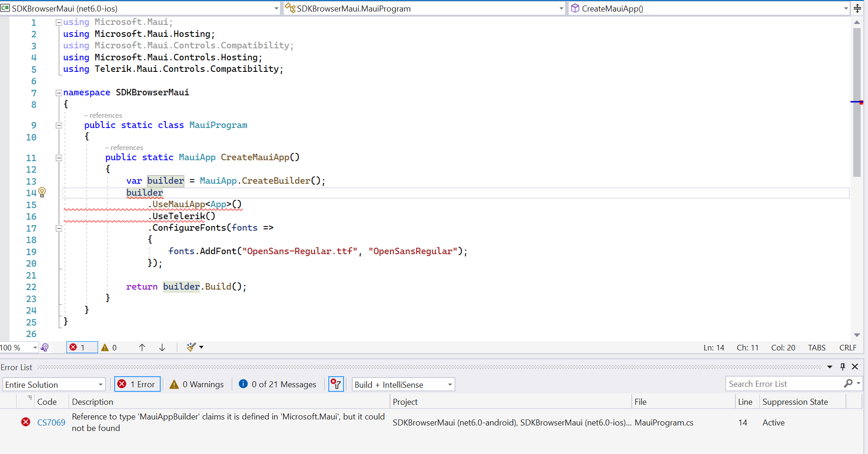Toggle the 0 Warnings filter

point(197,384)
